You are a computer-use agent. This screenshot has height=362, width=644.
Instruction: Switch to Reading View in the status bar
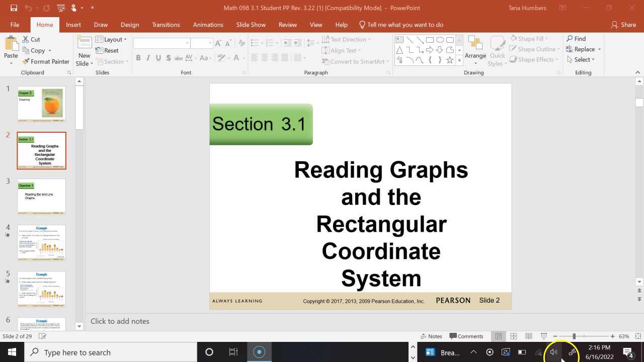point(529,336)
